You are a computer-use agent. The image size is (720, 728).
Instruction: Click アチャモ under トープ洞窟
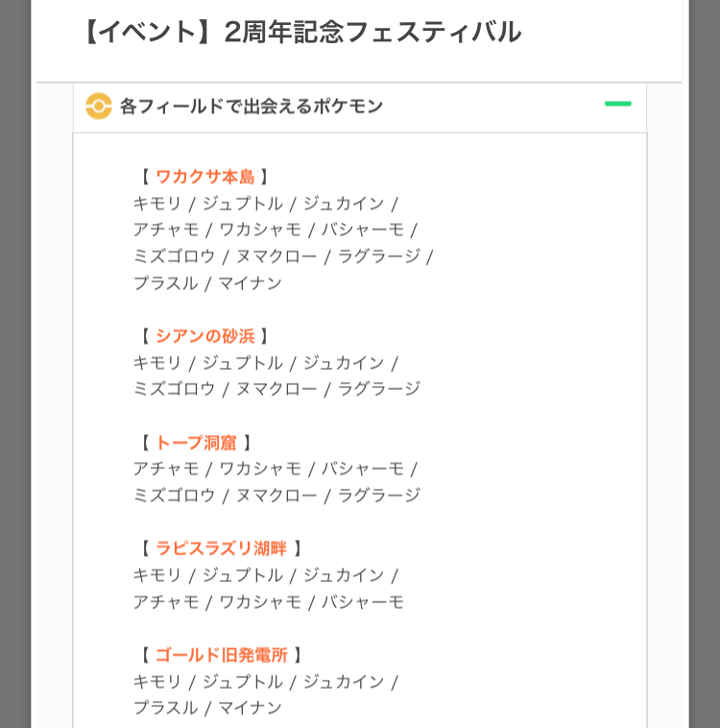(x=166, y=469)
